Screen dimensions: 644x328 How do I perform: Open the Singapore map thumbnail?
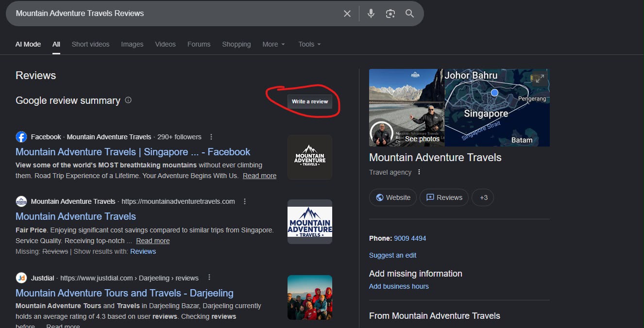[x=497, y=108]
